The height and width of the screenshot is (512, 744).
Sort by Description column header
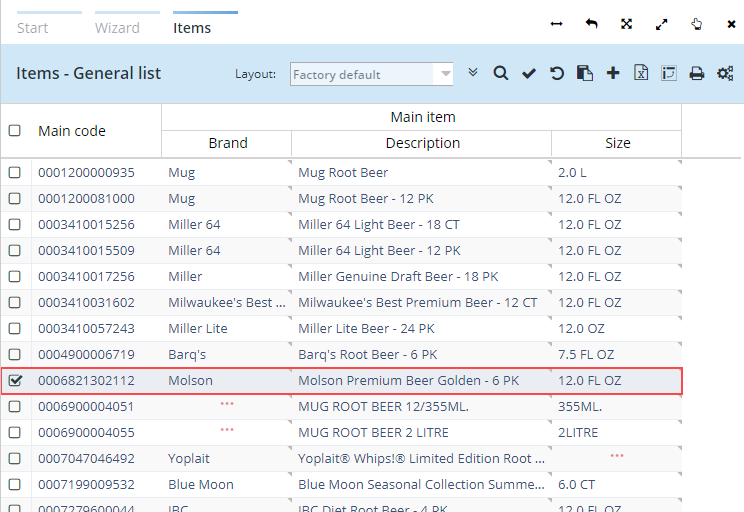click(422, 143)
